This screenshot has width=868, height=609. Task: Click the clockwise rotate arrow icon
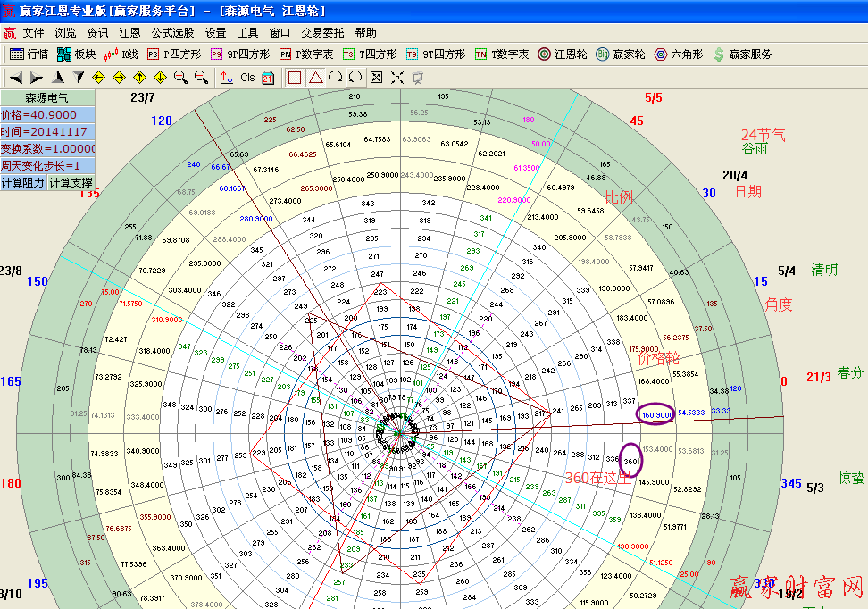[x=336, y=78]
